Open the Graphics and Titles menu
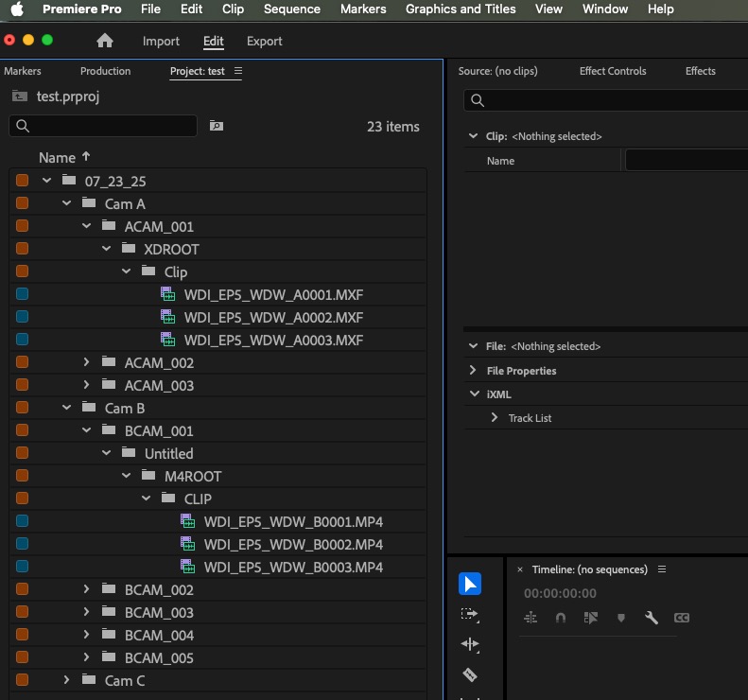 tap(461, 9)
